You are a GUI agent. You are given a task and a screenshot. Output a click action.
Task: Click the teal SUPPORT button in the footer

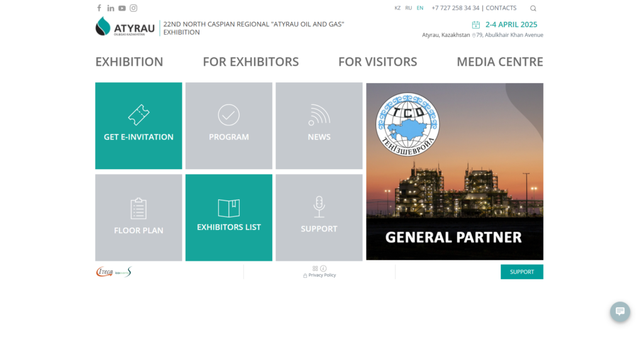point(521,271)
